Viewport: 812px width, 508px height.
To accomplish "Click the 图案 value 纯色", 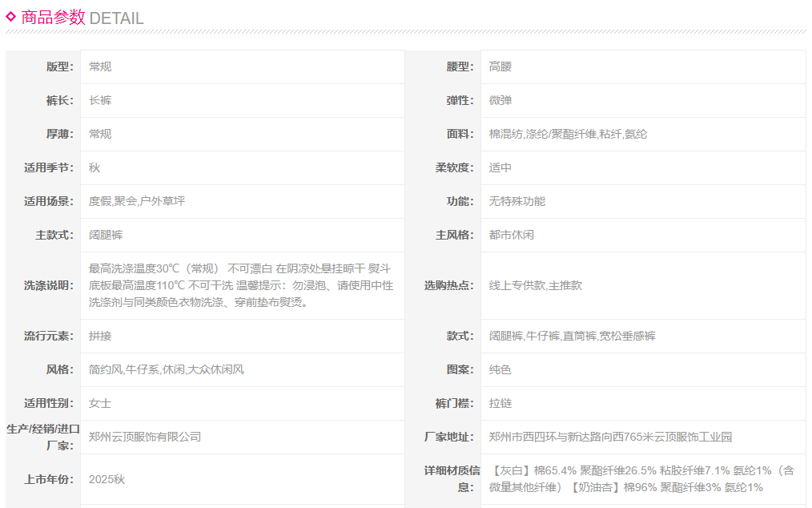I will (500, 369).
